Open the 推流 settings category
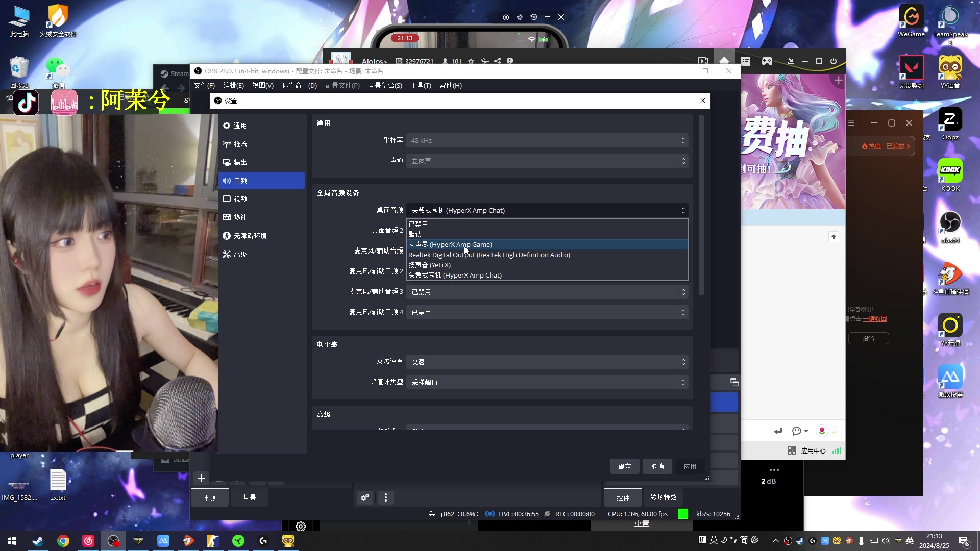Image resolution: width=980 pixels, height=551 pixels. (261, 144)
